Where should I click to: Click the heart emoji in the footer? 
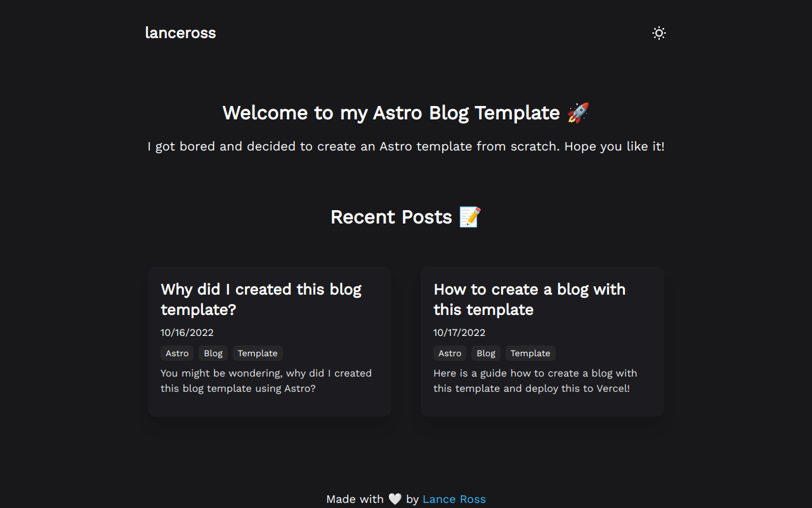click(395, 498)
